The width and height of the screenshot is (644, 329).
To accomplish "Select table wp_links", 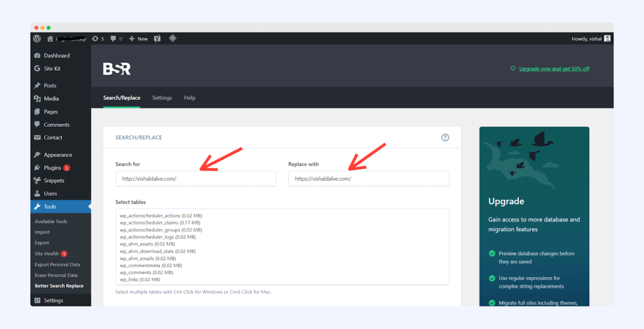I will [x=140, y=280].
